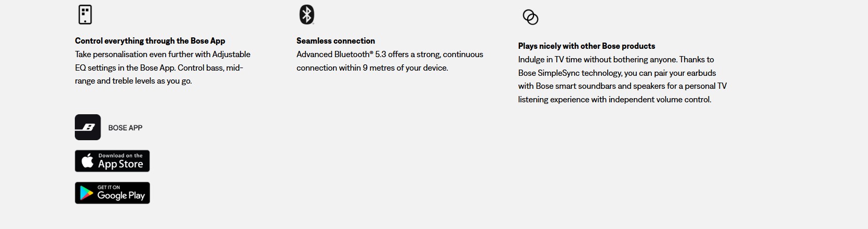Select the 'Seamless connection' heading

(x=336, y=41)
